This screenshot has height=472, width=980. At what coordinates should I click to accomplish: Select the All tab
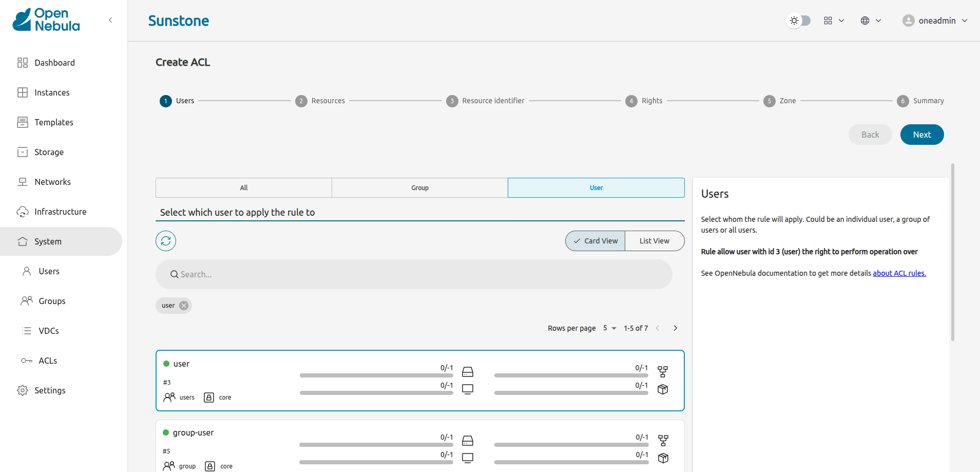pos(243,187)
